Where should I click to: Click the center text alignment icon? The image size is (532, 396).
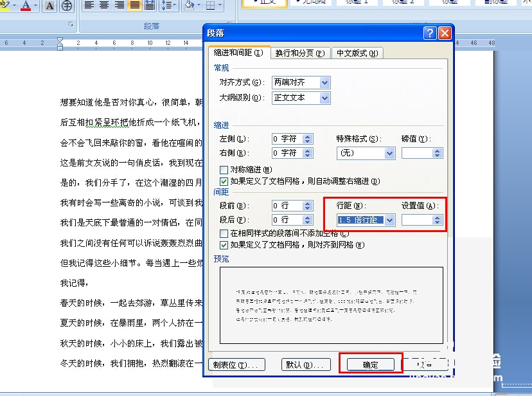pyautogui.click(x=104, y=5)
